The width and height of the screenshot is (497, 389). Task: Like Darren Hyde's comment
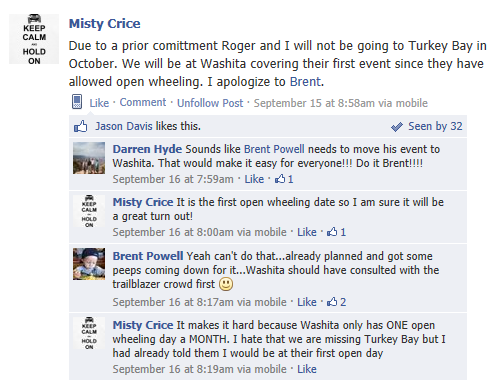pos(254,179)
